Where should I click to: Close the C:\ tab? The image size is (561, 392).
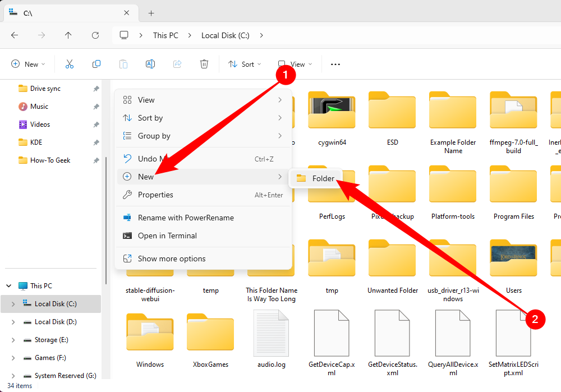[126, 13]
